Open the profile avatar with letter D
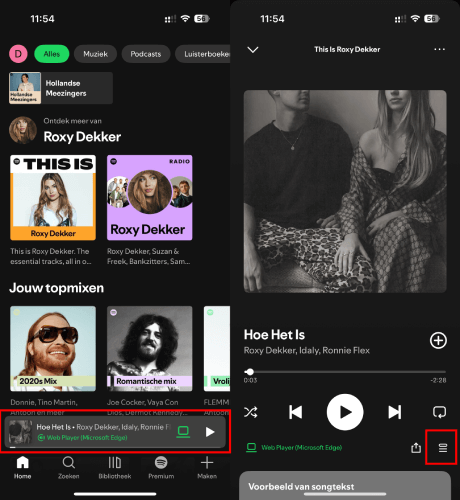This screenshot has height=500, width=460. click(x=18, y=54)
